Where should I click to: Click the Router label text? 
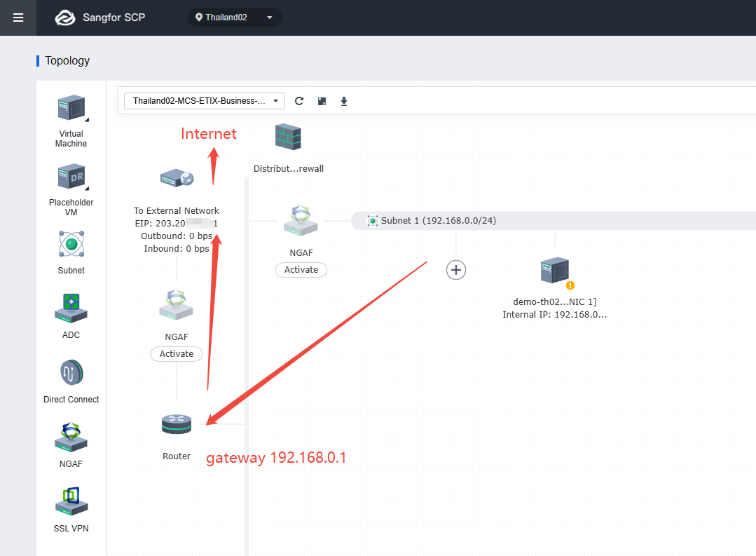(x=177, y=456)
